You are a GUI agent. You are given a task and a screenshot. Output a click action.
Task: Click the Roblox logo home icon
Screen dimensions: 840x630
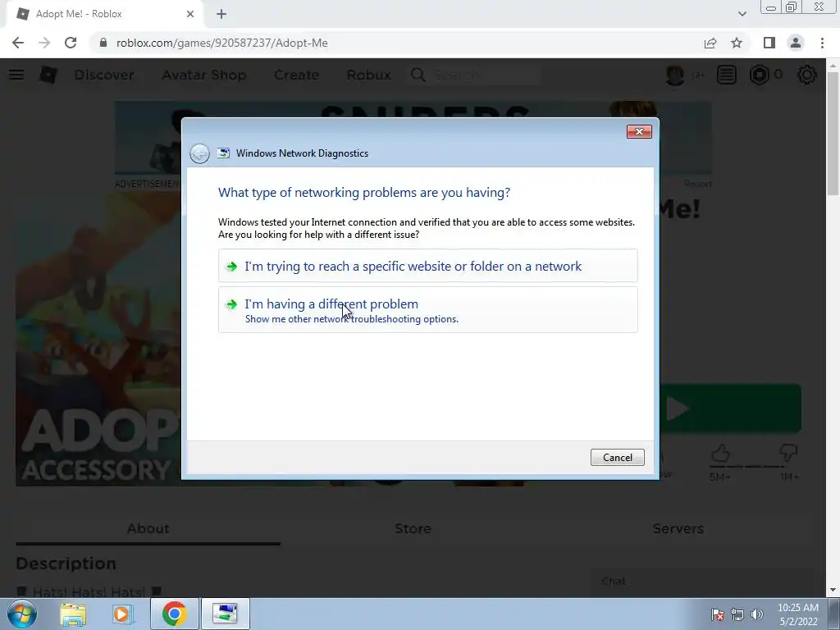pyautogui.click(x=48, y=75)
